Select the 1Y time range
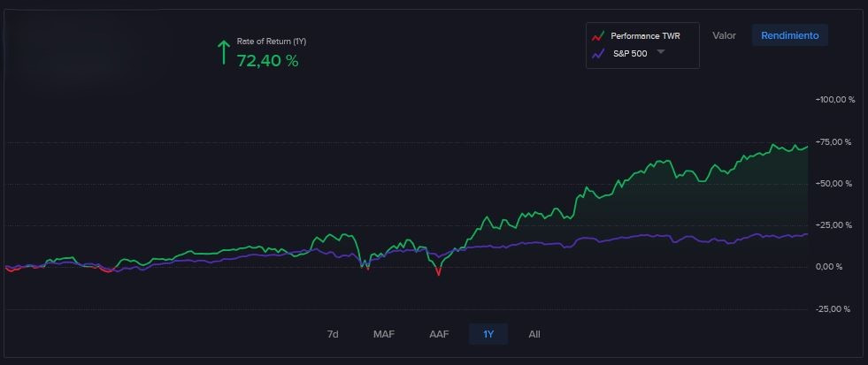868x365 pixels. tap(488, 334)
